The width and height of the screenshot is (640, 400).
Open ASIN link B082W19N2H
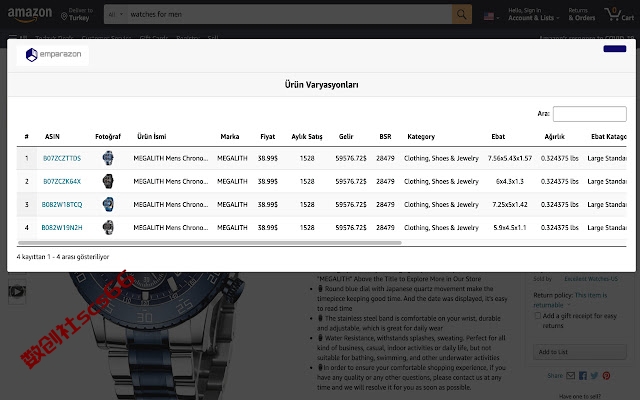(62, 228)
